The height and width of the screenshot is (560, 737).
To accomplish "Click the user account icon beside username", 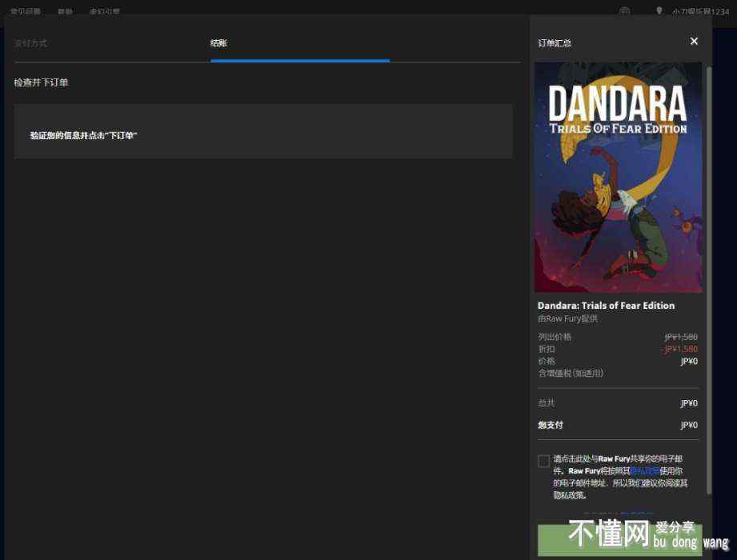I will click(x=659, y=11).
